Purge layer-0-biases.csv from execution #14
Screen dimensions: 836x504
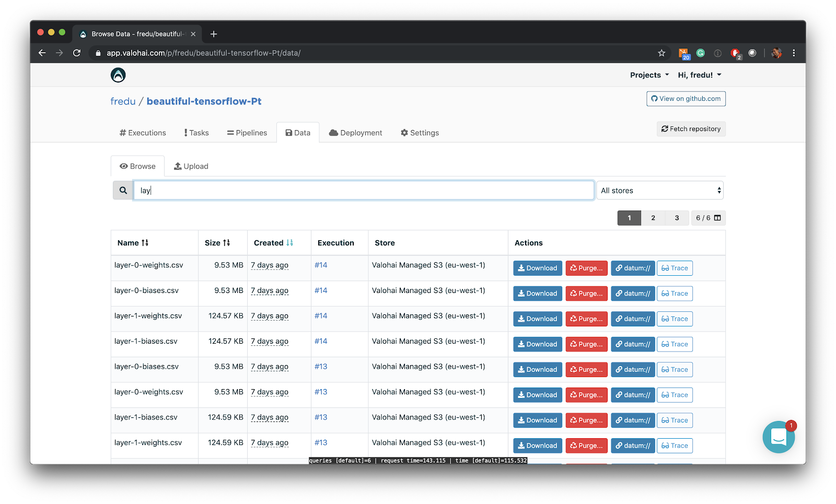(587, 294)
